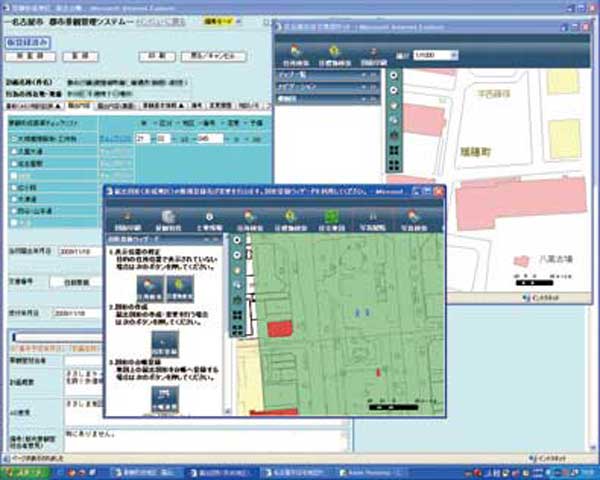This screenshot has width=600, height=480.
Task: Click the 写真検索 icon at the end of the wizard window toolbar
Action: pyautogui.click(x=413, y=219)
